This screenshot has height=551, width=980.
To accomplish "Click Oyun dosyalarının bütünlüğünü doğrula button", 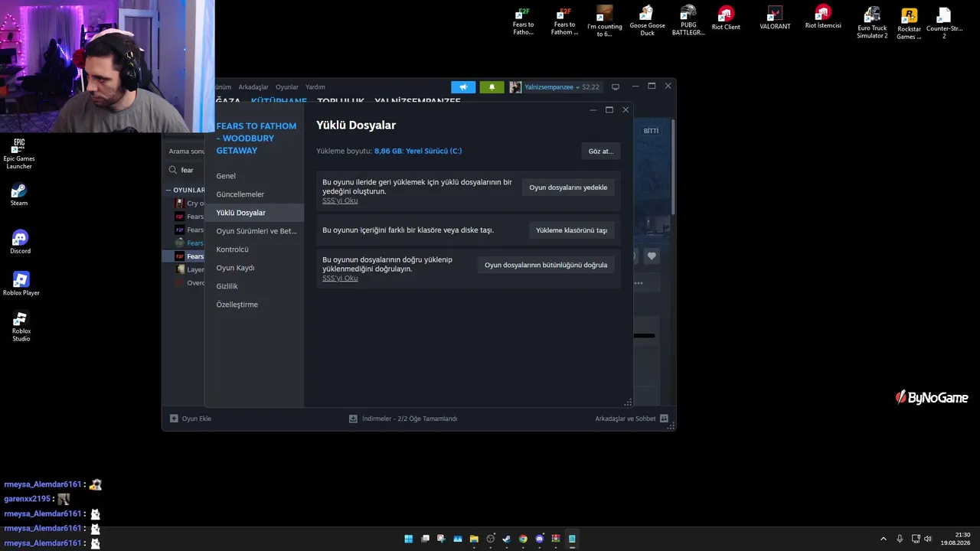I will coord(546,265).
